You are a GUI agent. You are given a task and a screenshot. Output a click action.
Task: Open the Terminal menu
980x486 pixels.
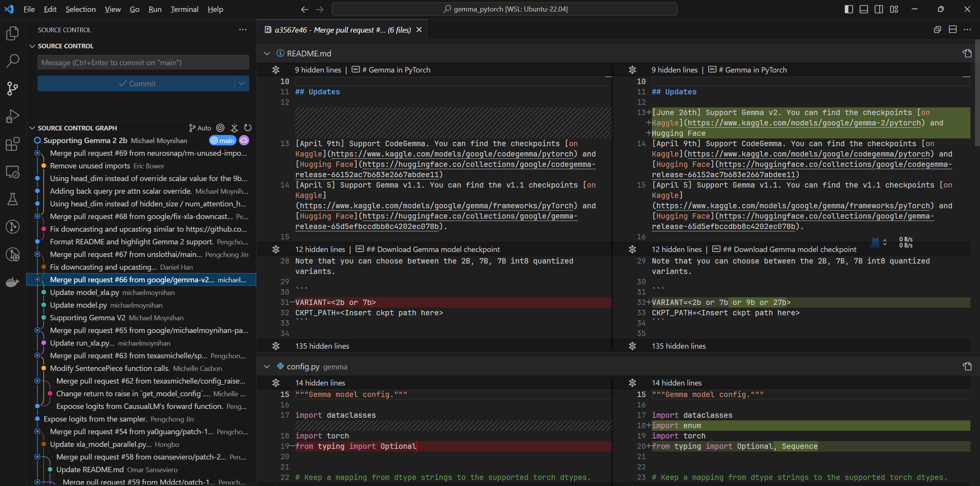click(184, 9)
